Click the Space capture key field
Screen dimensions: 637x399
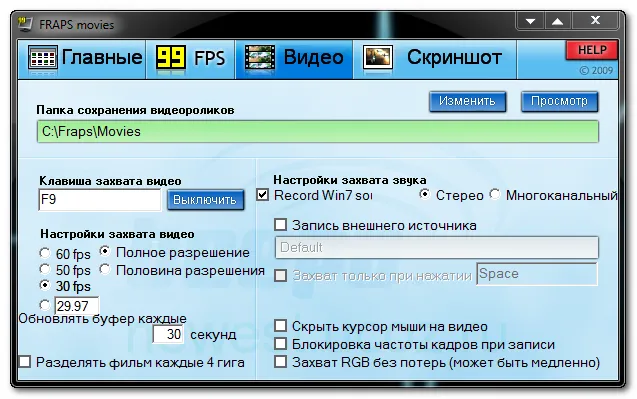click(537, 274)
